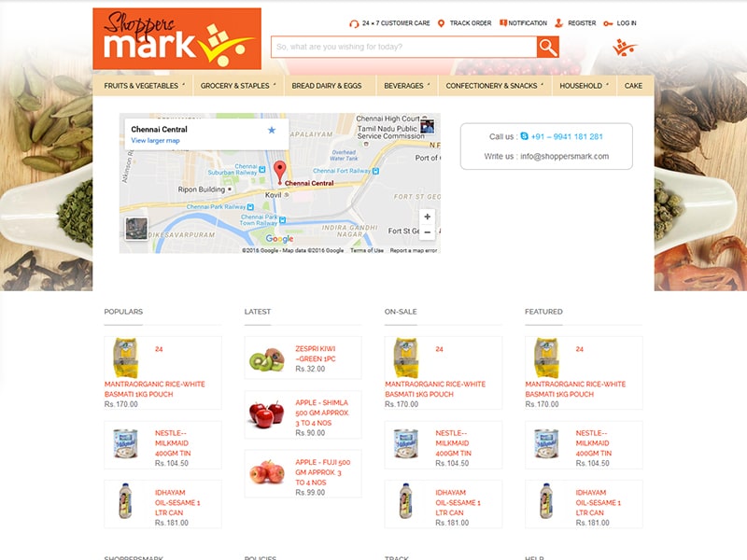
Task: Zoom in on the map
Action: (428, 217)
